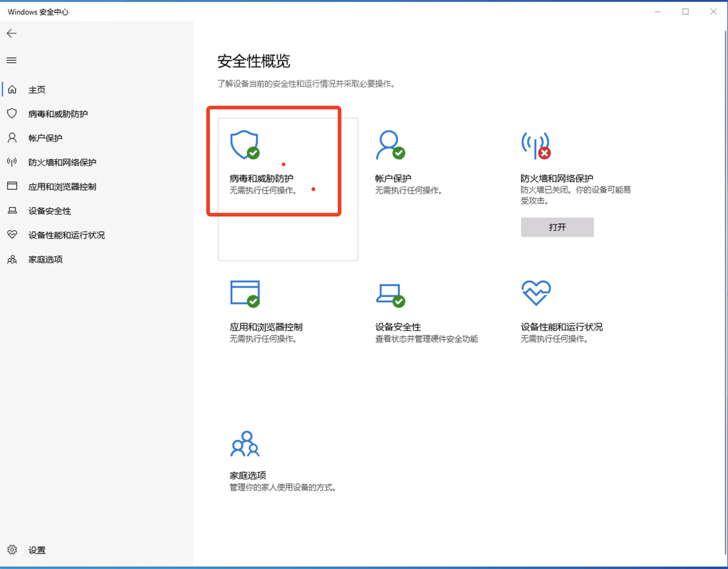Viewport: 728px width, 569px height.
Task: Click the large account person icon
Action: pyautogui.click(x=390, y=145)
